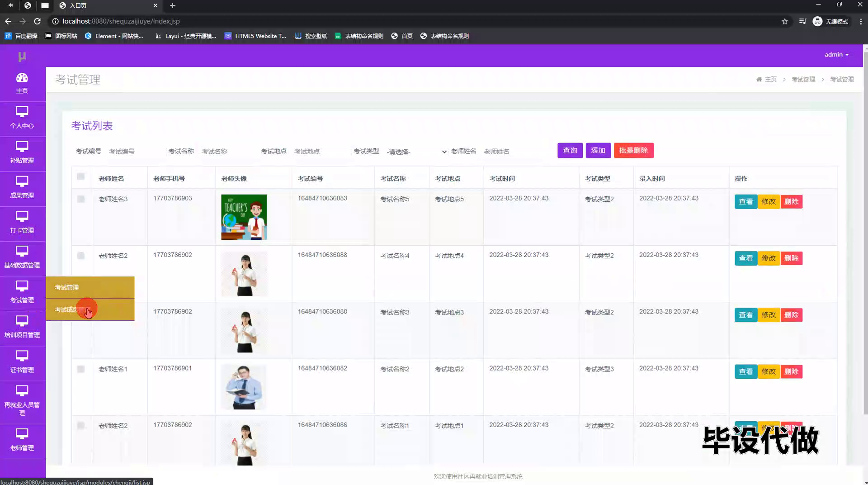Click the avatar thumbnail of 老师姓名1
Screen dimensions: 868x485
[244, 387]
